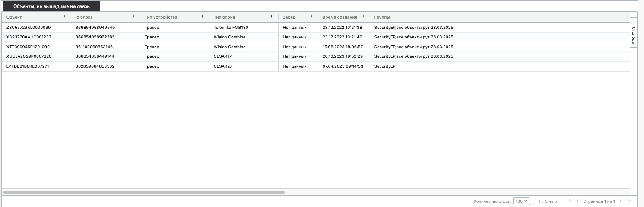
Task: Go to the previous page
Action: pos(577,201)
